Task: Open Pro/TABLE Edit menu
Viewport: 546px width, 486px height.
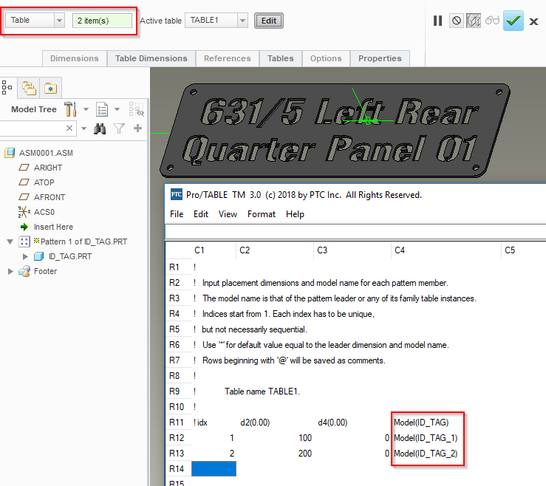Action: tap(201, 214)
